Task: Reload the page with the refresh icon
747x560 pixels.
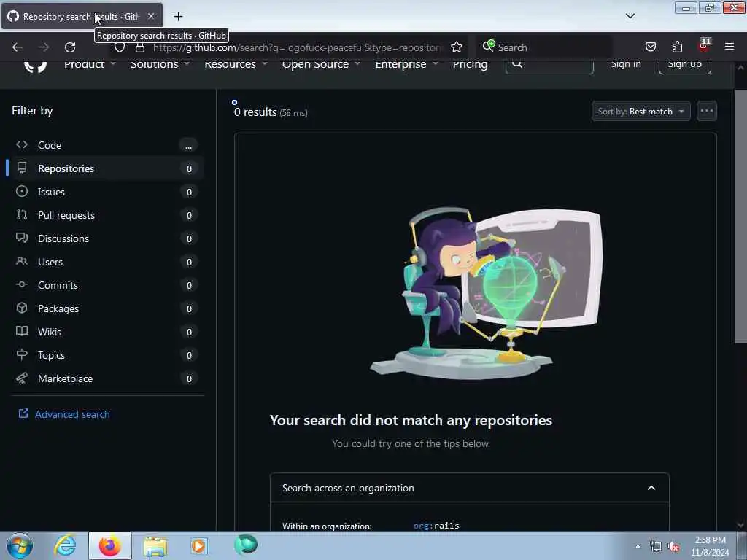Action: click(70, 47)
